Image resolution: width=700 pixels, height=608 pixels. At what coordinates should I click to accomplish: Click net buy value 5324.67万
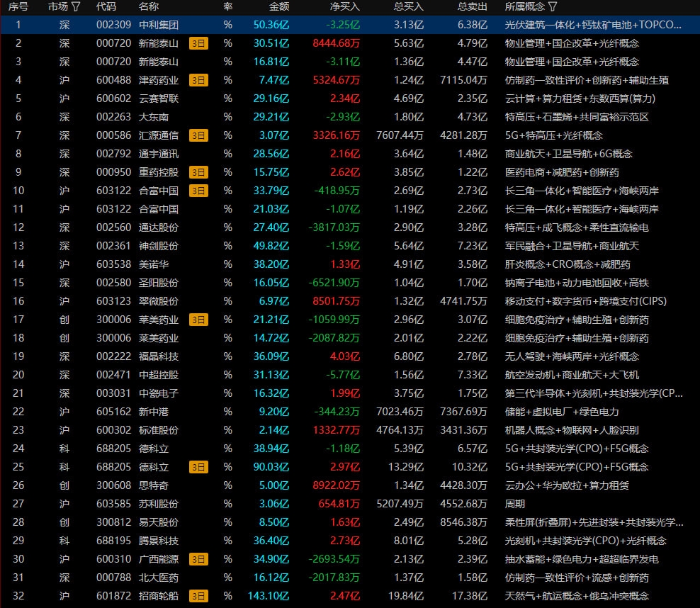[x=336, y=80]
